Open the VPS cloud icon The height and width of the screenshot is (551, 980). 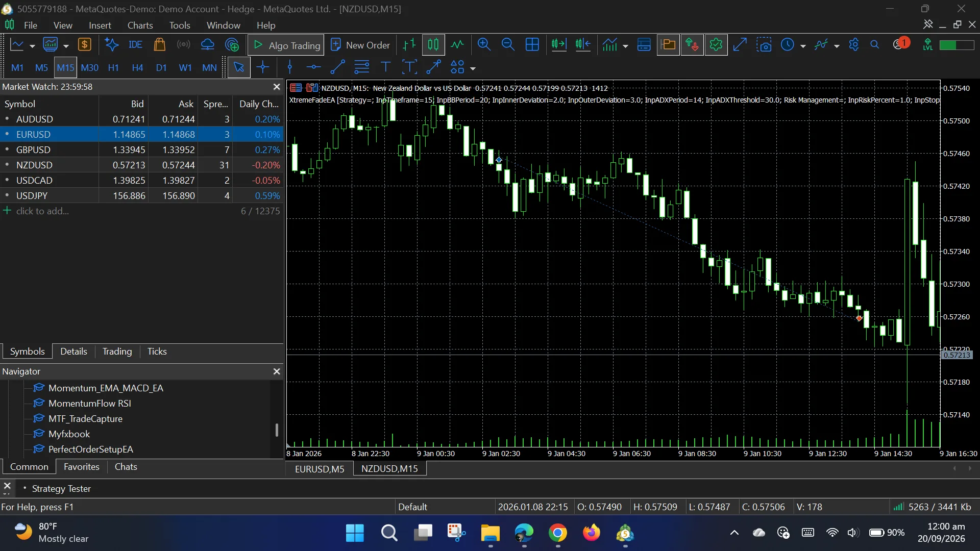click(208, 45)
